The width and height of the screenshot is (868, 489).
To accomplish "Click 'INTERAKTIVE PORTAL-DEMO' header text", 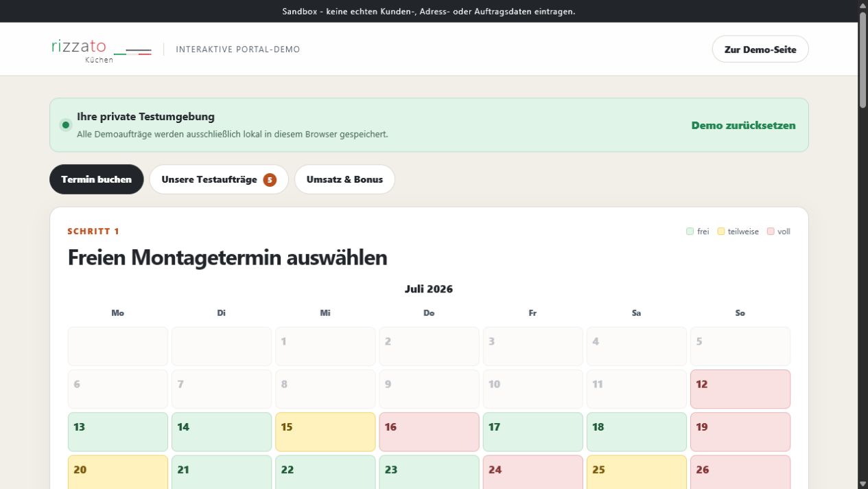I will coord(237,49).
